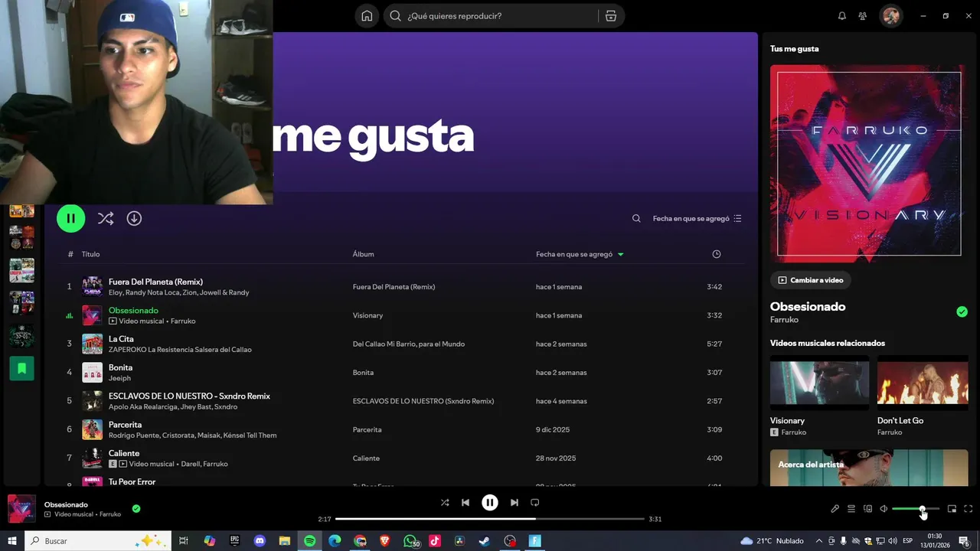Click the Farruko Visionary album cover art
The height and width of the screenshot is (551, 980).
[869, 164]
